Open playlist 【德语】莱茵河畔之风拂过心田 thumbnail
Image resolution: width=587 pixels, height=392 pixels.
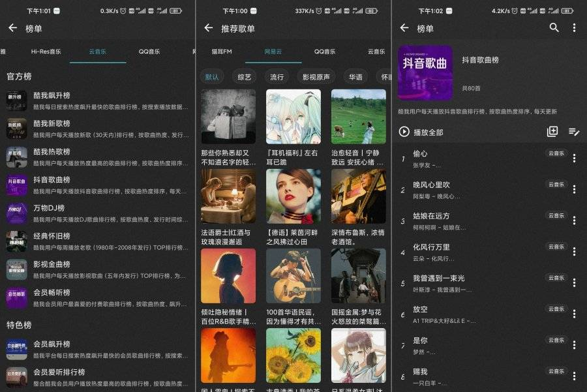293,196
